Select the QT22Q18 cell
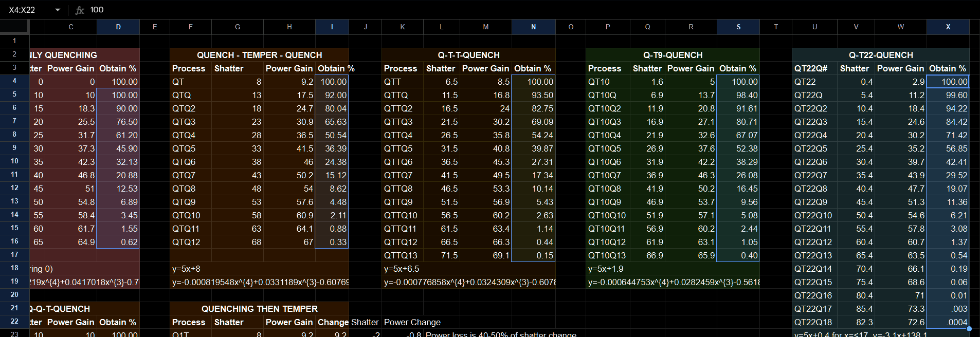Viewport: 980px width, 337px height. (814, 322)
